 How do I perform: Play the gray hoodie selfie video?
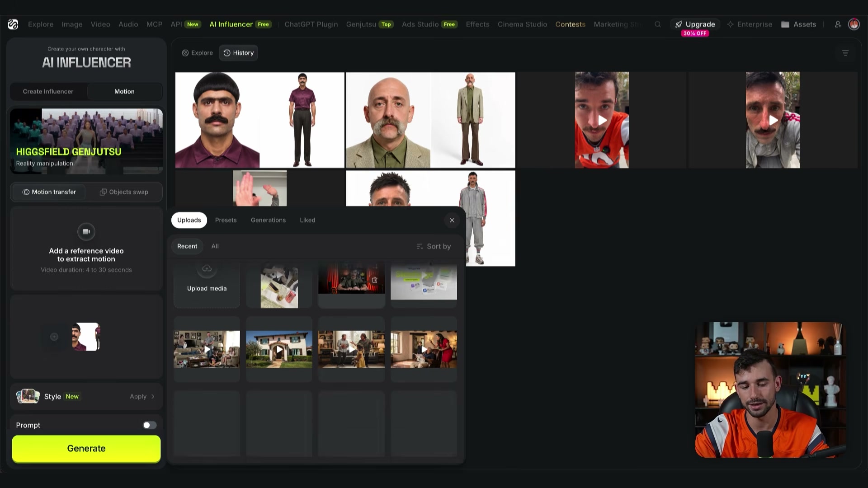[x=773, y=120]
